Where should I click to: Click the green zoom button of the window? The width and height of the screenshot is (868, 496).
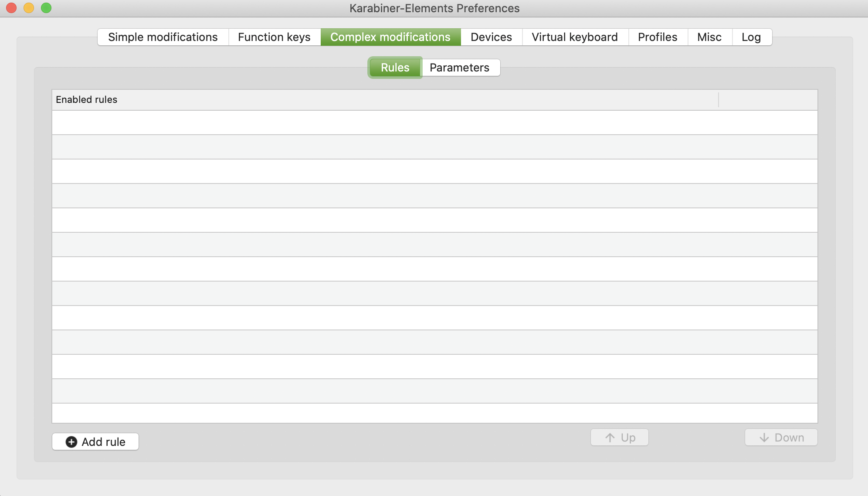(45, 7)
